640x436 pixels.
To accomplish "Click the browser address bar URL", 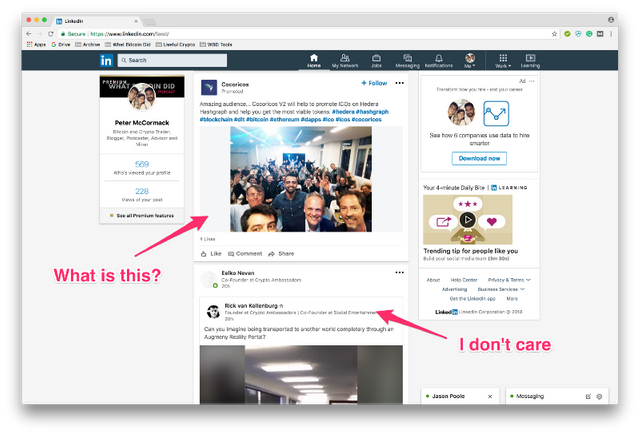I will [129, 34].
